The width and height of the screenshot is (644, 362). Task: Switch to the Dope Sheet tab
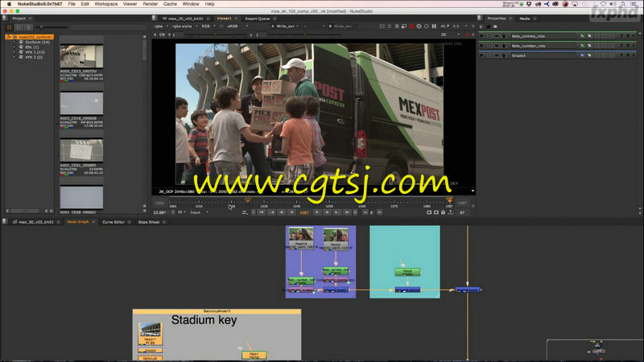[x=149, y=222]
